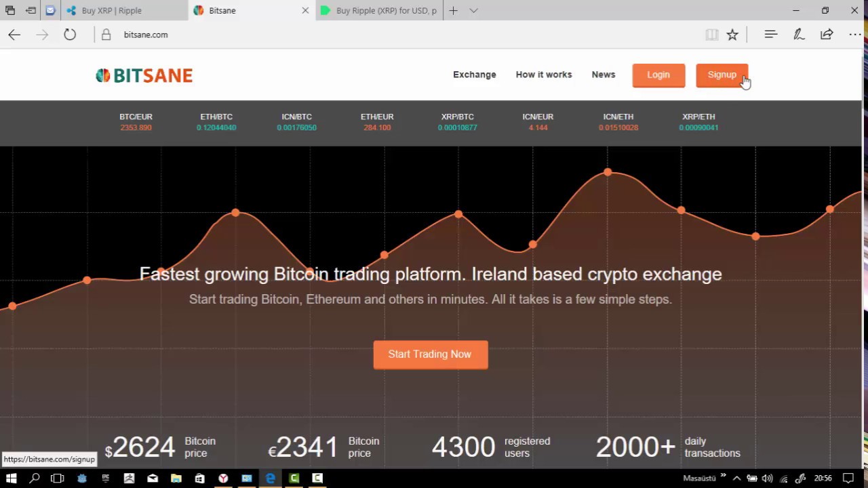Open Edge settings and more menu
868x488 pixels.
coord(854,35)
